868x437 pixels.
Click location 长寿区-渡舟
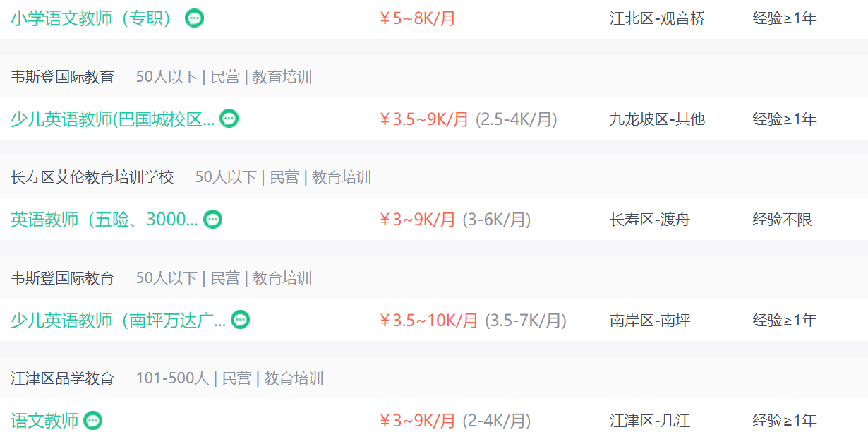650,220
